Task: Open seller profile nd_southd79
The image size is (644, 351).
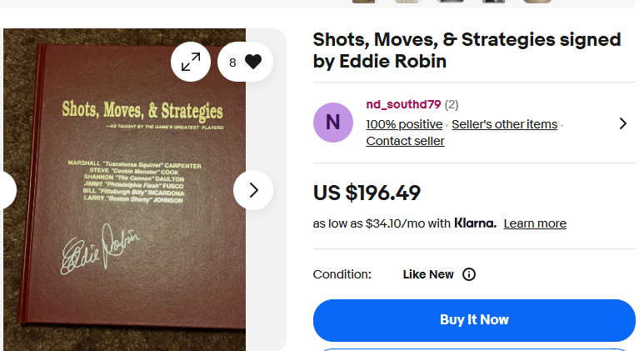Action: (403, 104)
